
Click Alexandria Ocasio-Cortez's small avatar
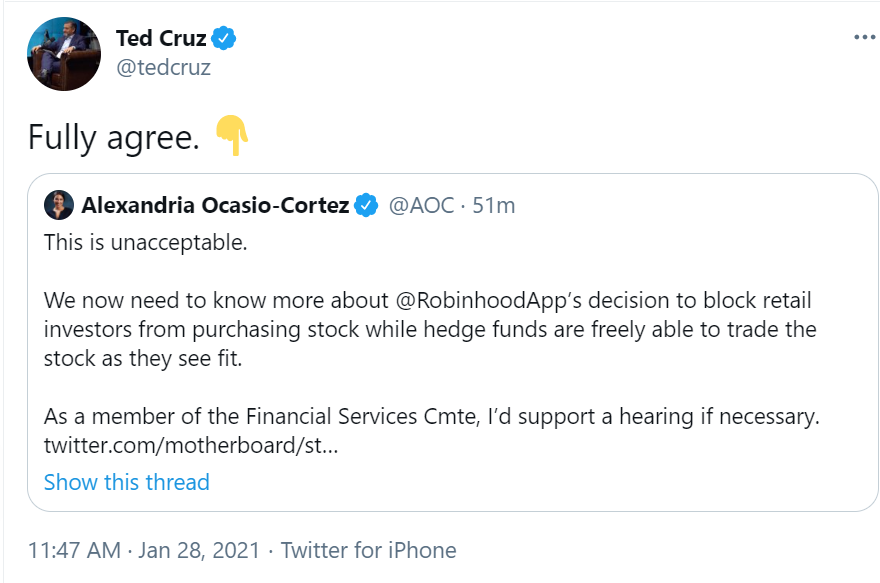(59, 205)
